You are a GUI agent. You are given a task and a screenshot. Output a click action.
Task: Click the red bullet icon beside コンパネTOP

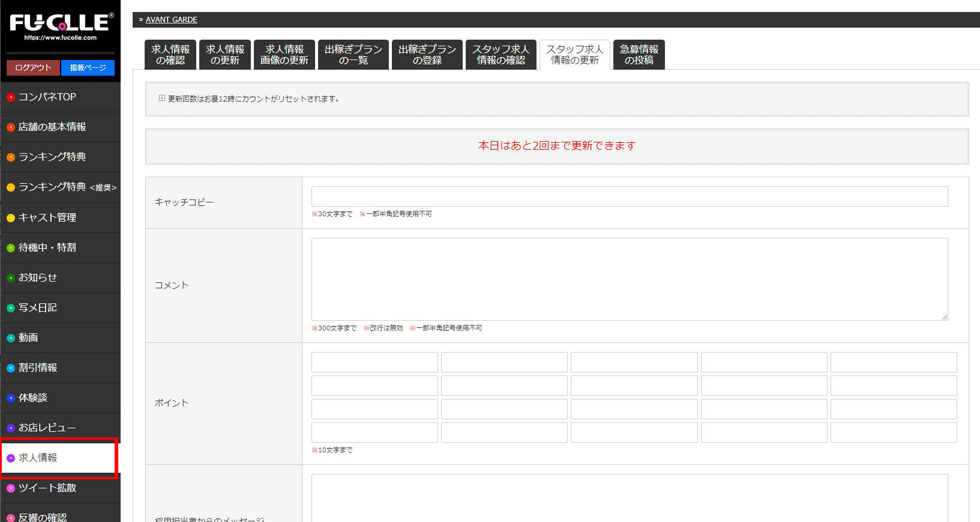click(10, 97)
